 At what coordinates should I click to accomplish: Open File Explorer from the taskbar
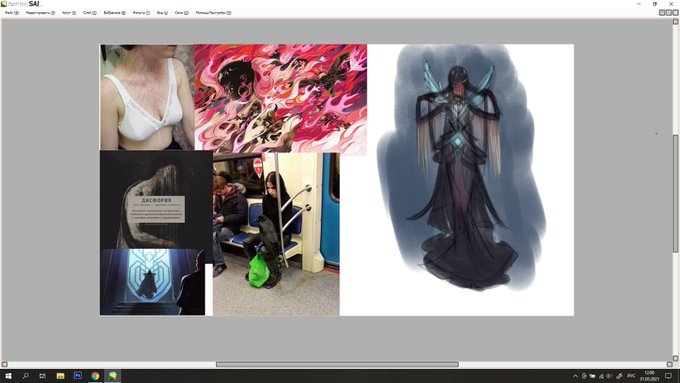click(60, 376)
